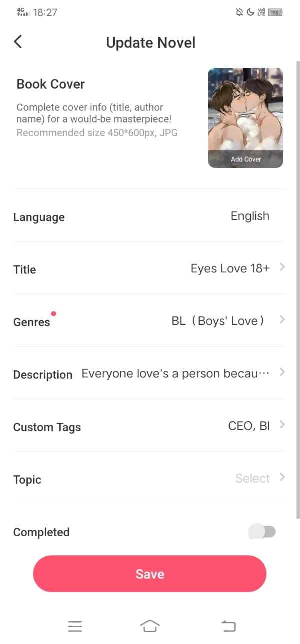Edit the Eyes Love 18+ title text
Image resolution: width=300 pixels, height=644 pixels.
230,269
